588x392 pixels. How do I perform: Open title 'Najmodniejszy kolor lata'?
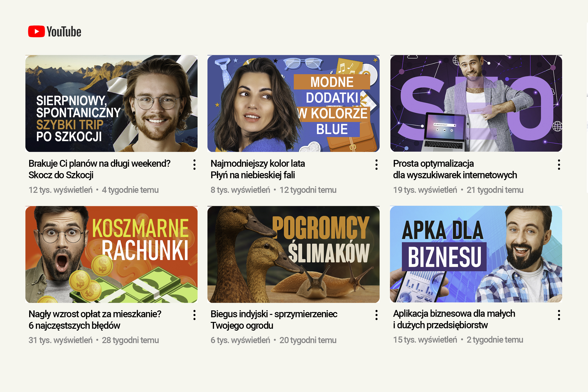[x=258, y=163]
